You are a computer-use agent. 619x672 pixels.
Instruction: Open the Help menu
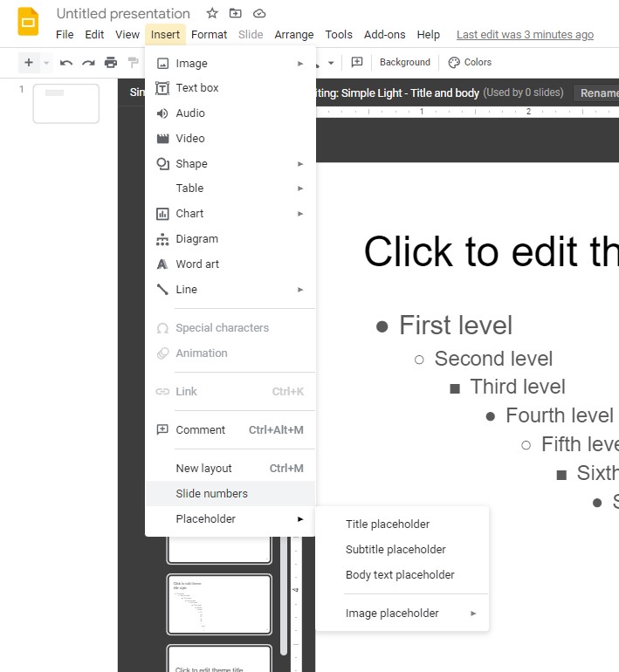pos(429,34)
